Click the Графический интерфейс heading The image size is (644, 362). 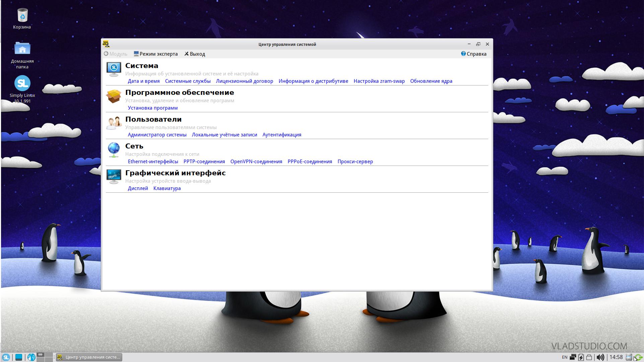[x=175, y=173]
